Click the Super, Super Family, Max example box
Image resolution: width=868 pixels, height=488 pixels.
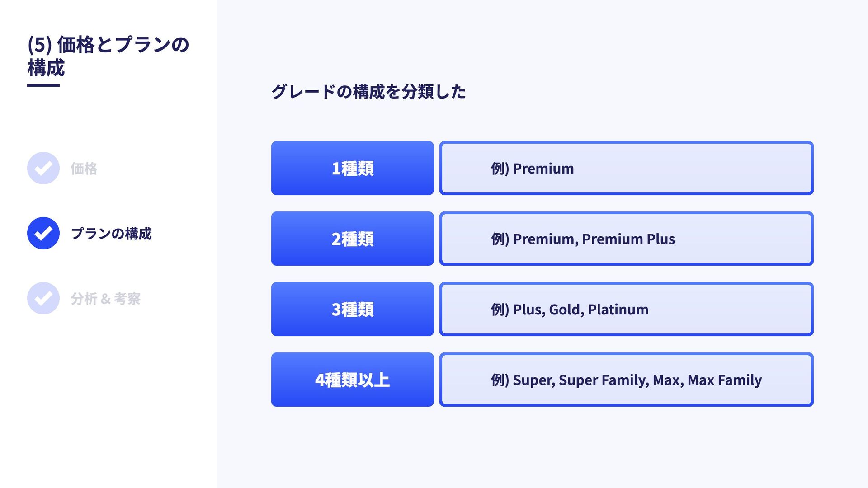pos(627,380)
